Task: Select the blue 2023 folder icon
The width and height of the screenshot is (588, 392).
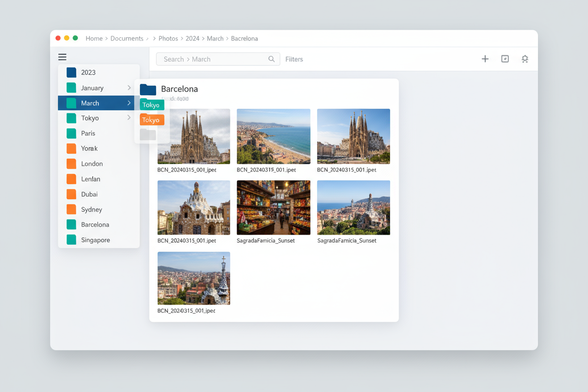Action: pos(72,73)
